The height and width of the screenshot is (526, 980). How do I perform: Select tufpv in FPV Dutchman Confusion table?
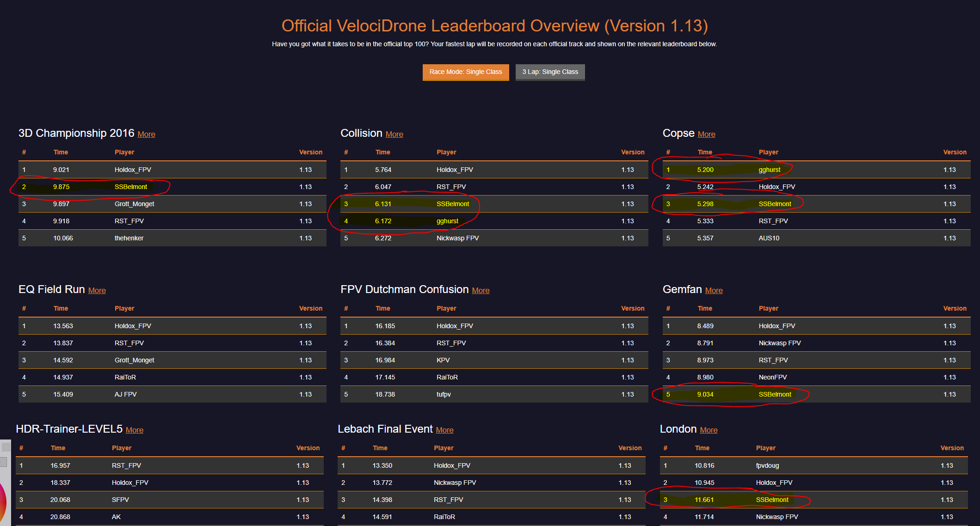[x=444, y=394]
